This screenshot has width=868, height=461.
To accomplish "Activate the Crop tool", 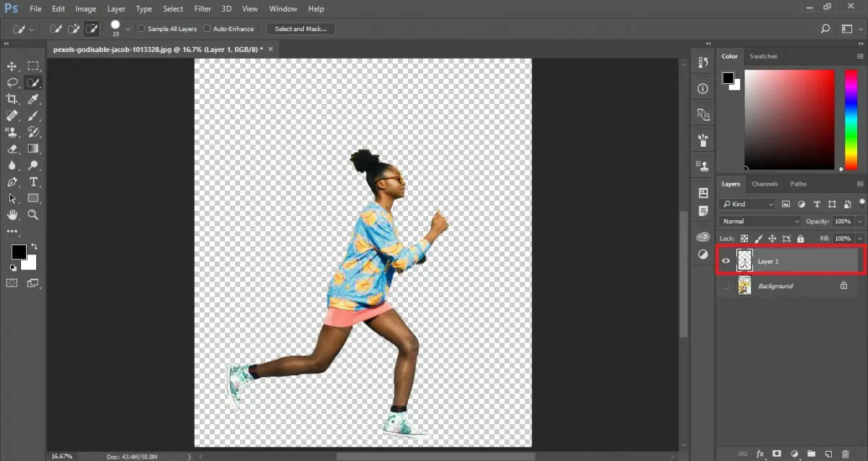I will click(12, 99).
